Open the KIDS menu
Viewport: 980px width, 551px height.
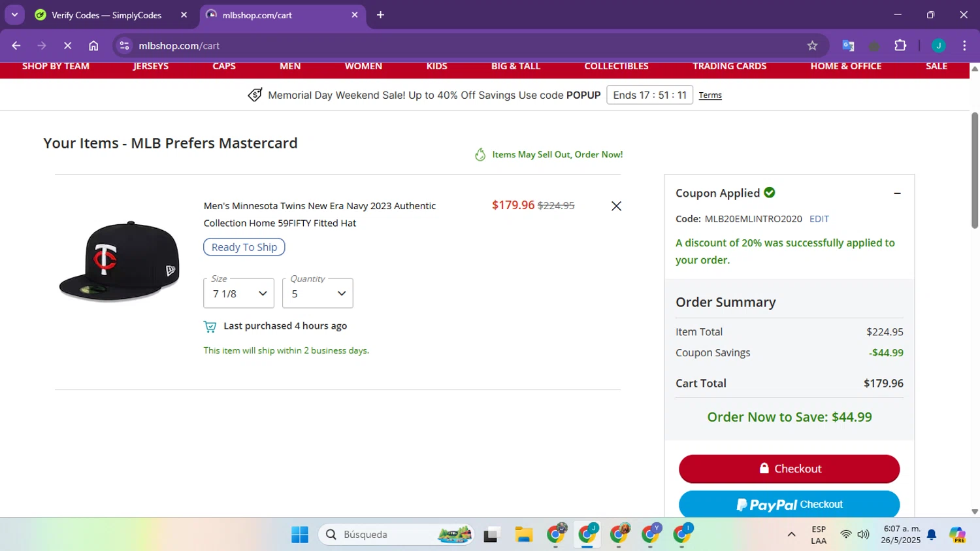437,66
